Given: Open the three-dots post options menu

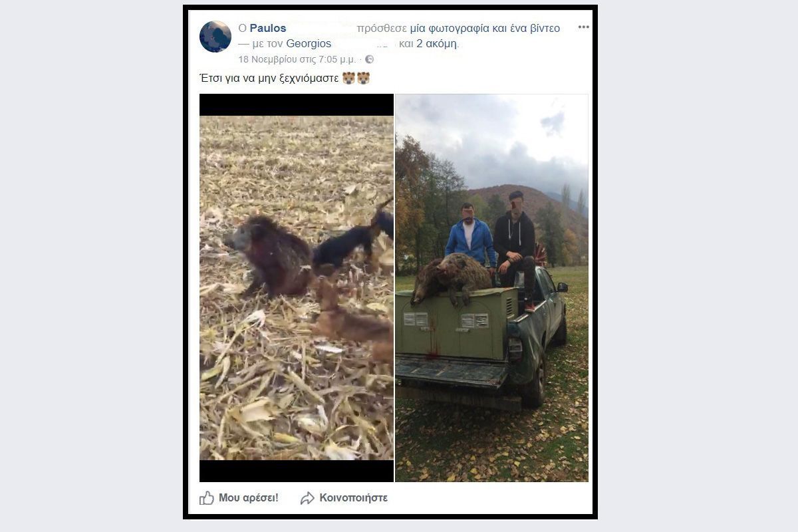Looking at the screenshot, I should point(583,27).
